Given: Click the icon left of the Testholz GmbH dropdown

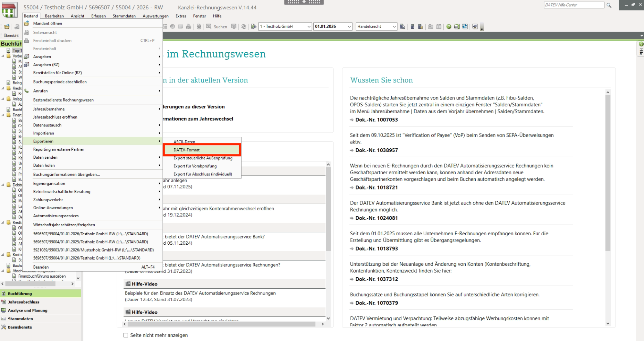Looking at the screenshot, I should 254,27.
